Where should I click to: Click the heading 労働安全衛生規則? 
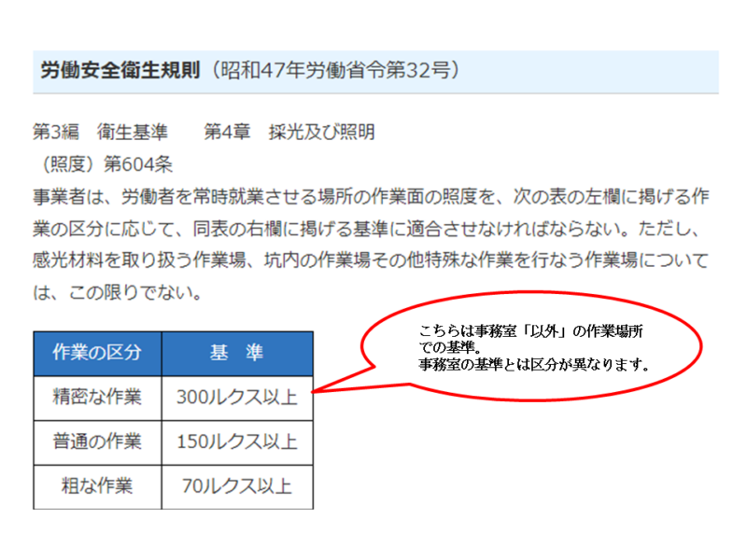pos(120,70)
